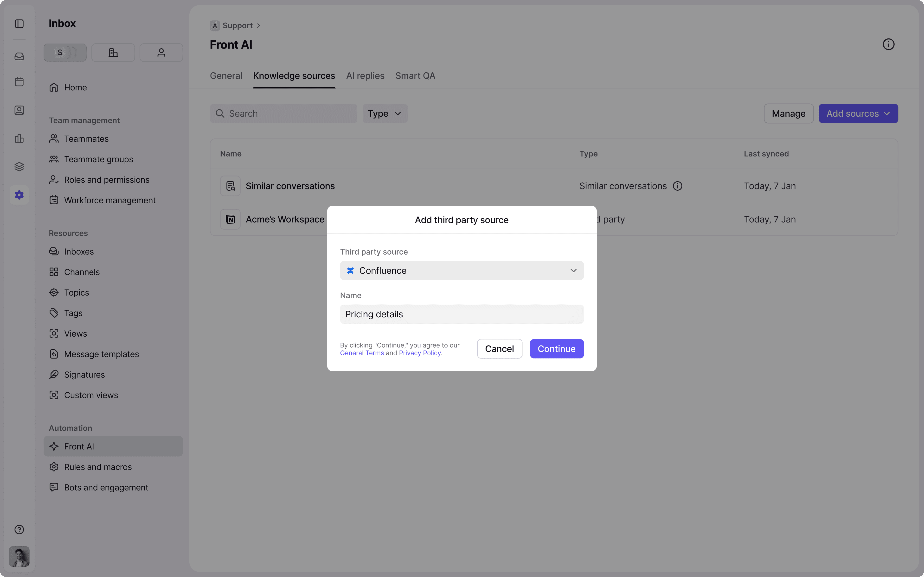Image resolution: width=924 pixels, height=577 pixels.
Task: Expand the Add sources dropdown
Action: [x=858, y=113]
